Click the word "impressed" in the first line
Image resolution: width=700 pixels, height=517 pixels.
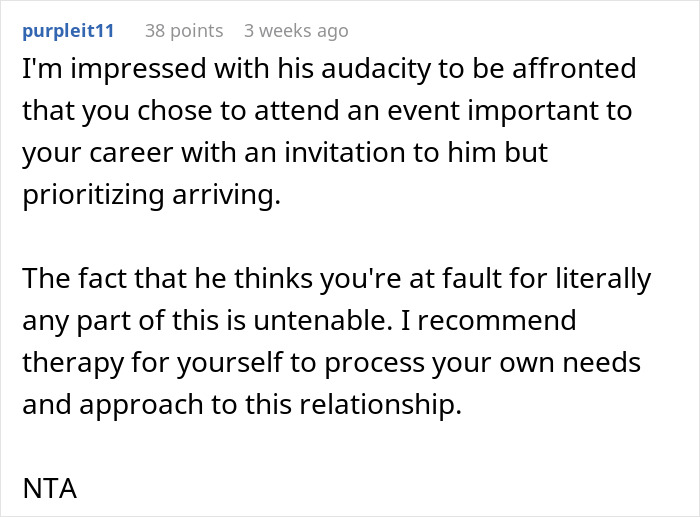click(112, 70)
